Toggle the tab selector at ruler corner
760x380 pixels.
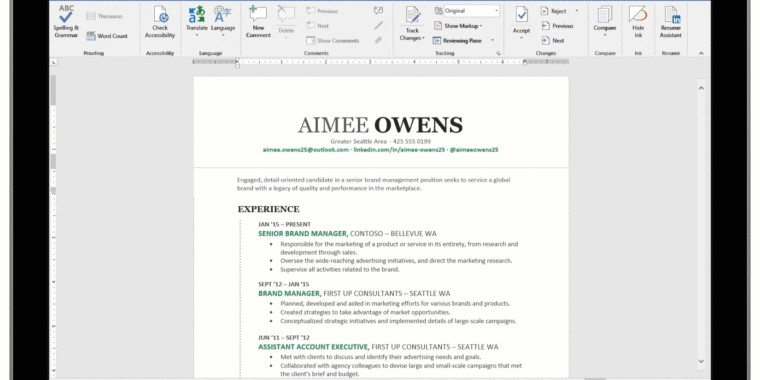[54, 62]
